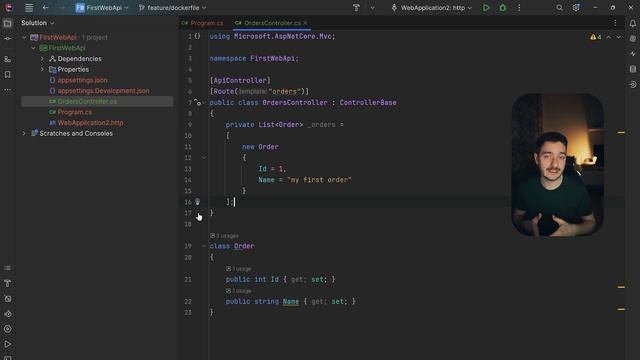Screen dimensions: 640x360
Task: Expand the Dependencies node
Action: (x=42, y=59)
